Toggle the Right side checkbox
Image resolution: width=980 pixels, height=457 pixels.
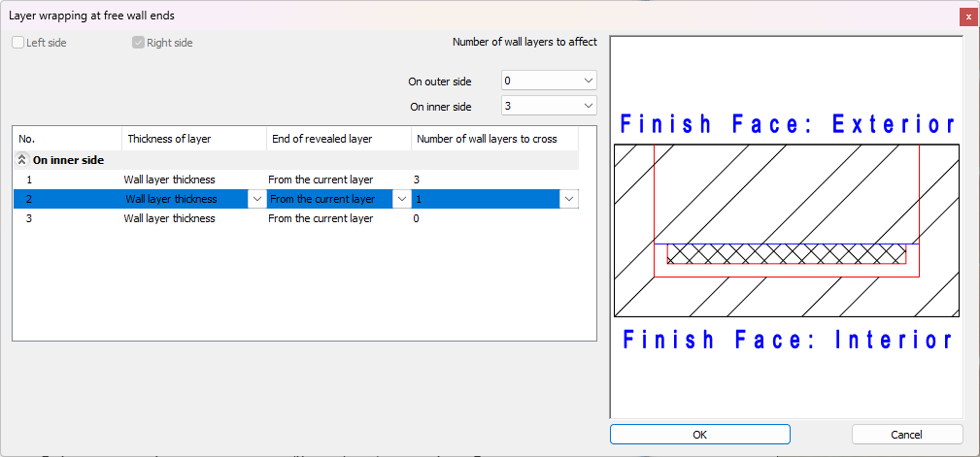(139, 43)
